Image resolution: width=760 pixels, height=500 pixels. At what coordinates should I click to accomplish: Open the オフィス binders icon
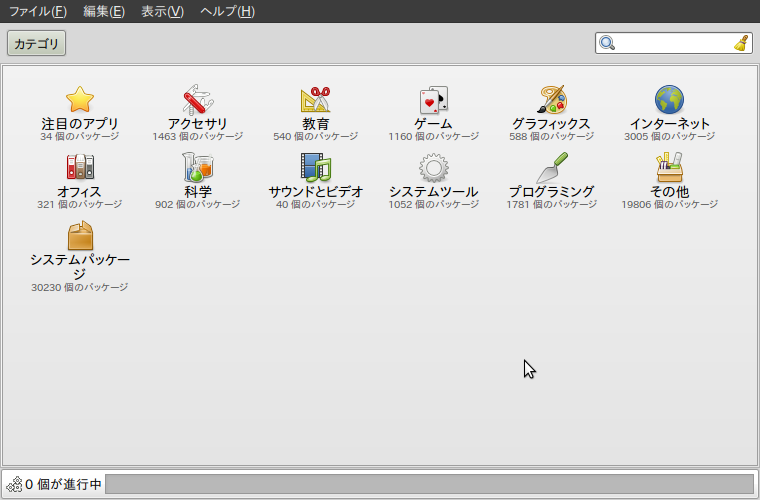click(x=79, y=167)
